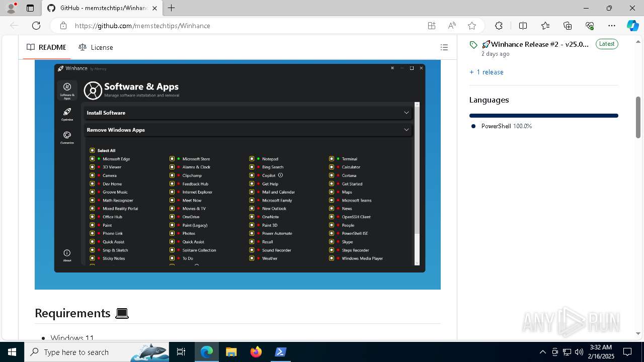This screenshot has height=362, width=644.
Task: Open Winhance Release #2 link
Action: coord(535,44)
